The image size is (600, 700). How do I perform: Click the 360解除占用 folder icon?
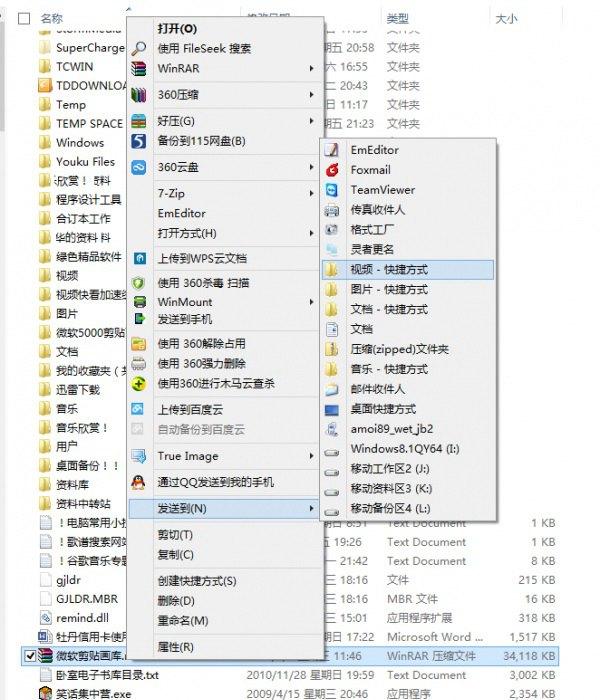(x=138, y=344)
